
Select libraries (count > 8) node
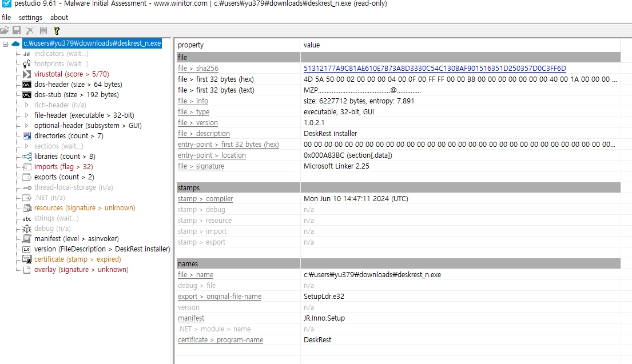[x=65, y=156]
